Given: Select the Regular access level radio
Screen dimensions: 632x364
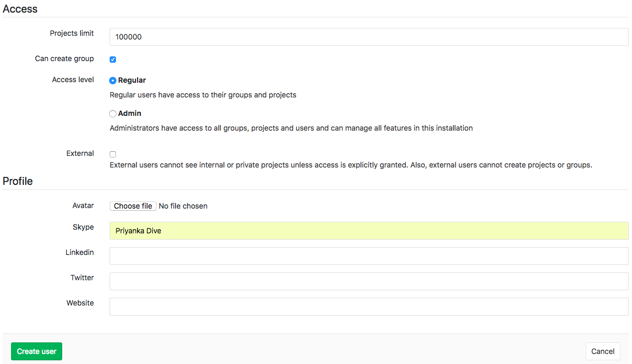Looking at the screenshot, I should 113,81.
